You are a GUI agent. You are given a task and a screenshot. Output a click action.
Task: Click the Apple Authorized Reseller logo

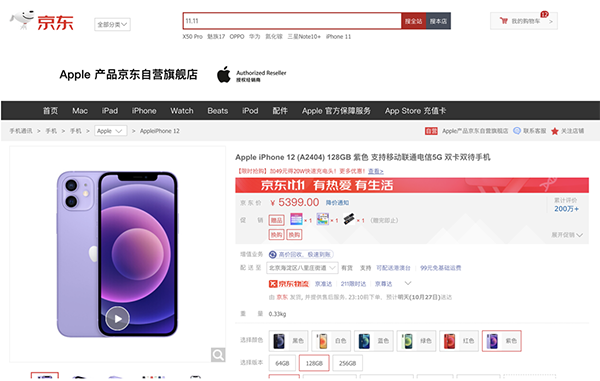point(251,75)
